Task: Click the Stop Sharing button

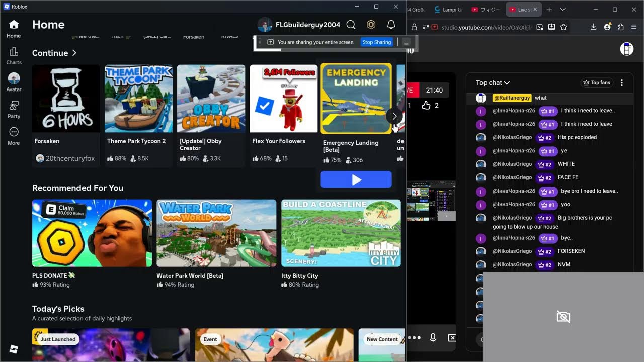Action: (x=377, y=42)
